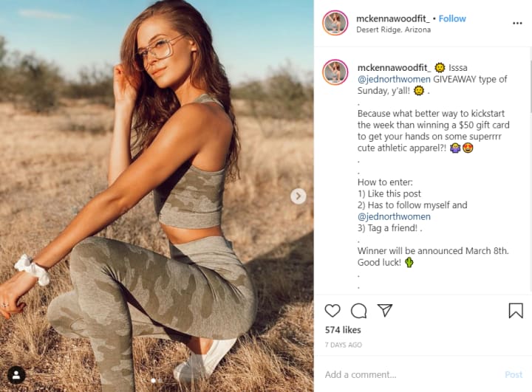
Task: Open the 7 days ago timestamp
Action: coord(344,345)
